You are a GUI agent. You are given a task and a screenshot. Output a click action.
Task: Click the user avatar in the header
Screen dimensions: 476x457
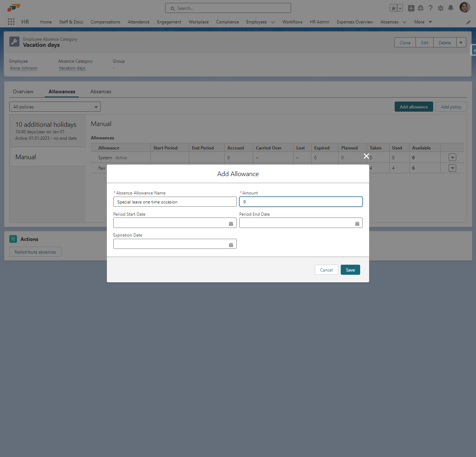click(x=464, y=7)
